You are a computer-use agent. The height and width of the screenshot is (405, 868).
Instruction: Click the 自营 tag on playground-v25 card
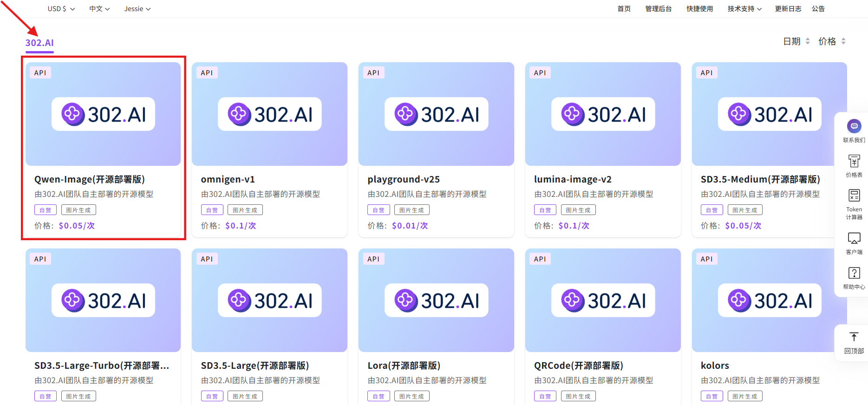pyautogui.click(x=379, y=210)
